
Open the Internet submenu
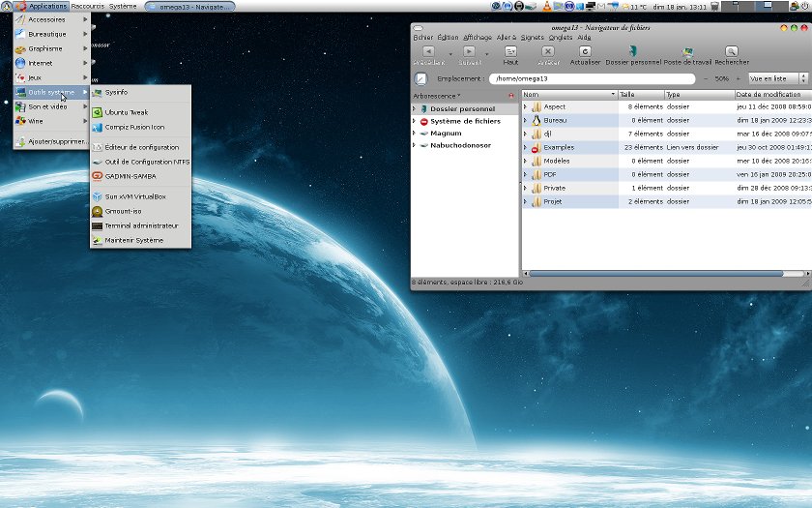coord(52,63)
